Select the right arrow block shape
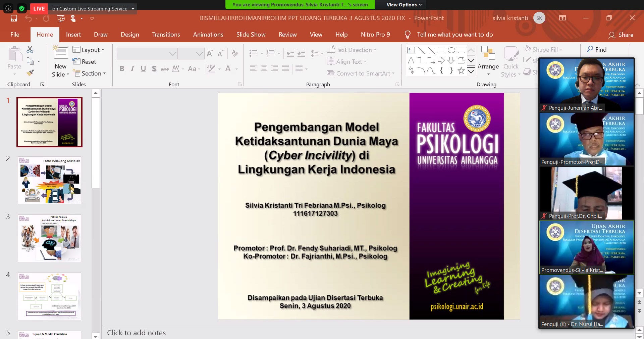 (441, 60)
